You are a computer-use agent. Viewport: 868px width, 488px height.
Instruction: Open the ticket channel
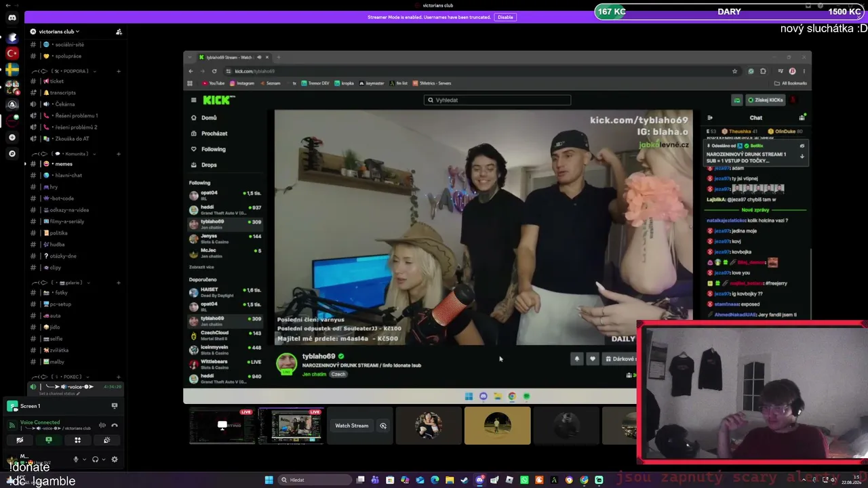[75, 81]
